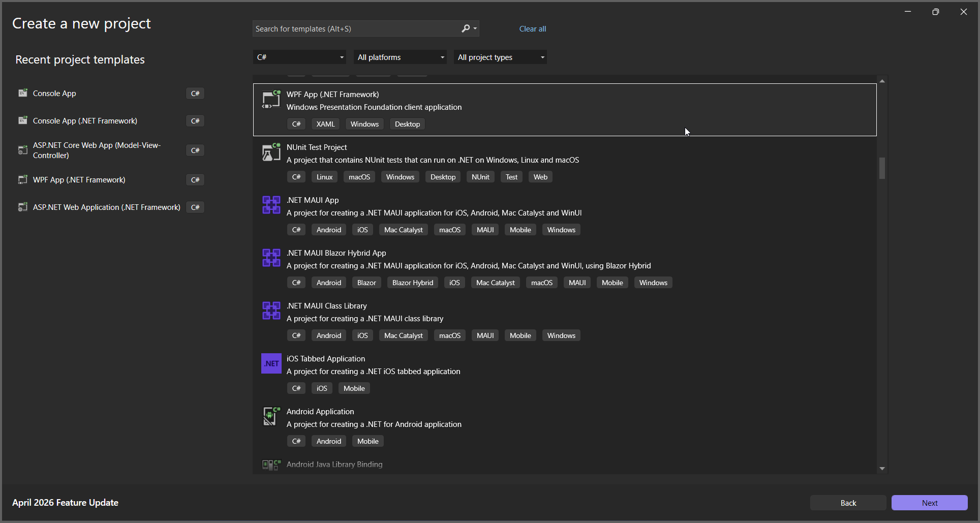Viewport: 980px width, 523px height.
Task: Click the Android Java Library Binding icon
Action: 271,465
